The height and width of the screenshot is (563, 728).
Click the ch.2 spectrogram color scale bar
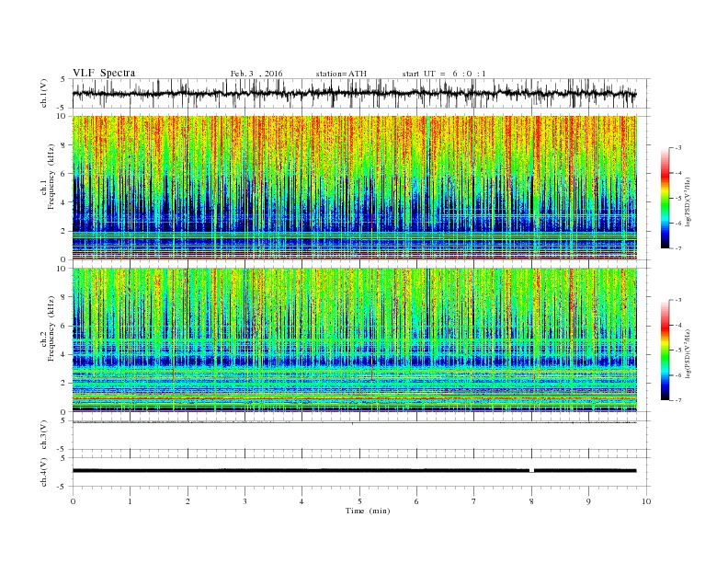coord(665,350)
